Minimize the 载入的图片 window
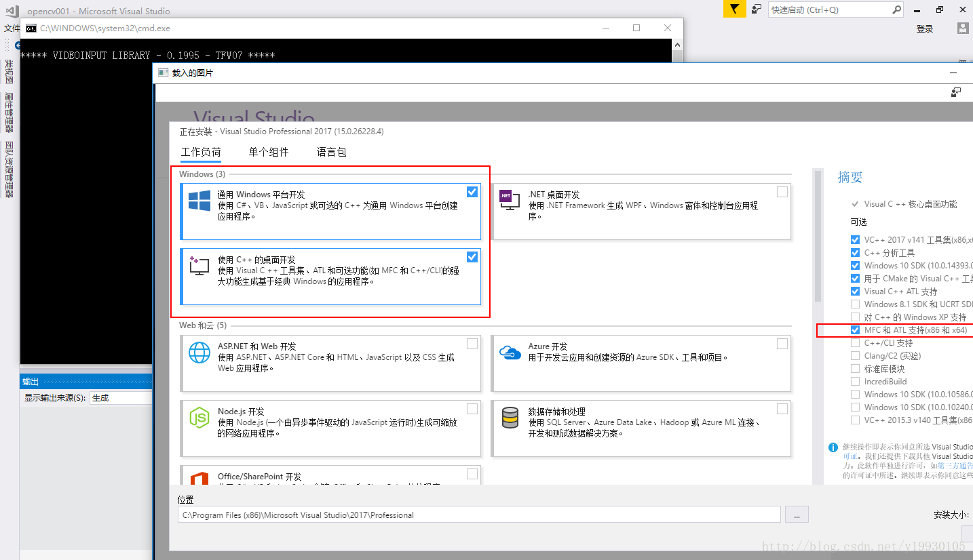Image resolution: width=973 pixels, height=560 pixels. (953, 72)
